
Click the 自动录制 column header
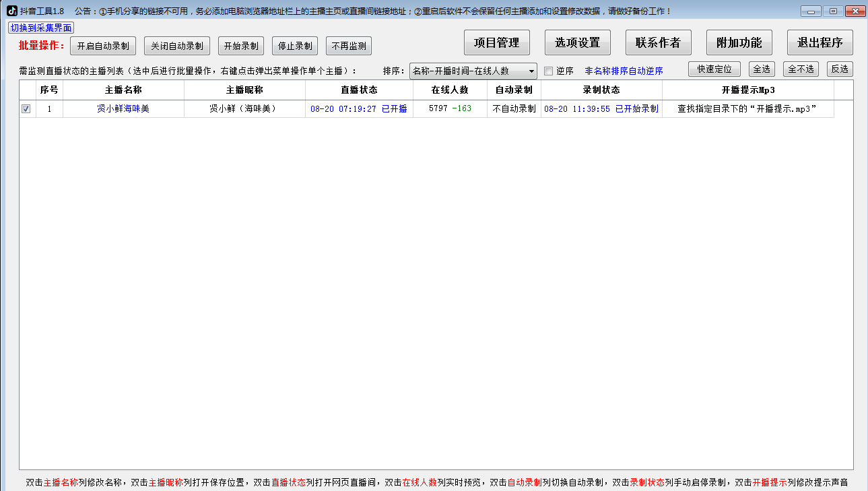pyautogui.click(x=514, y=90)
